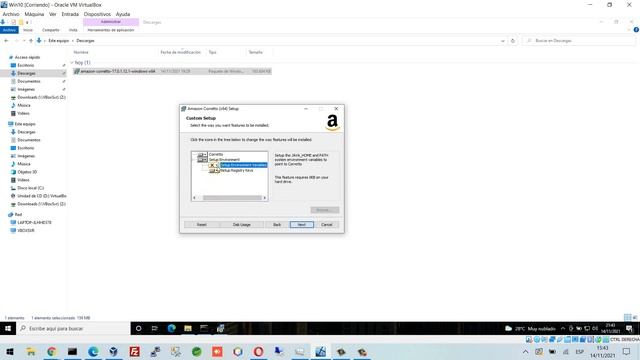Refresh the Descargas folder view

(513, 41)
